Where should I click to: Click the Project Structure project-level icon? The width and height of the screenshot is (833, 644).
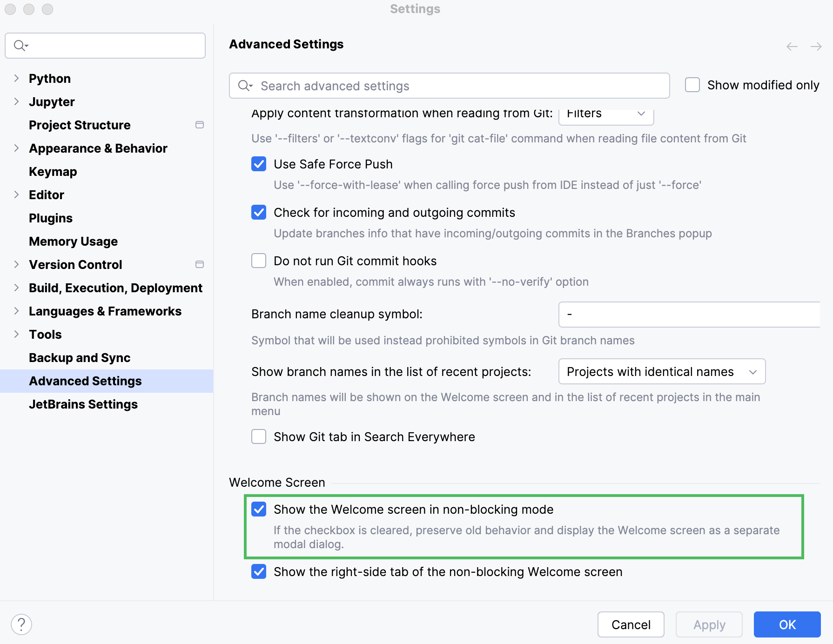[200, 125]
